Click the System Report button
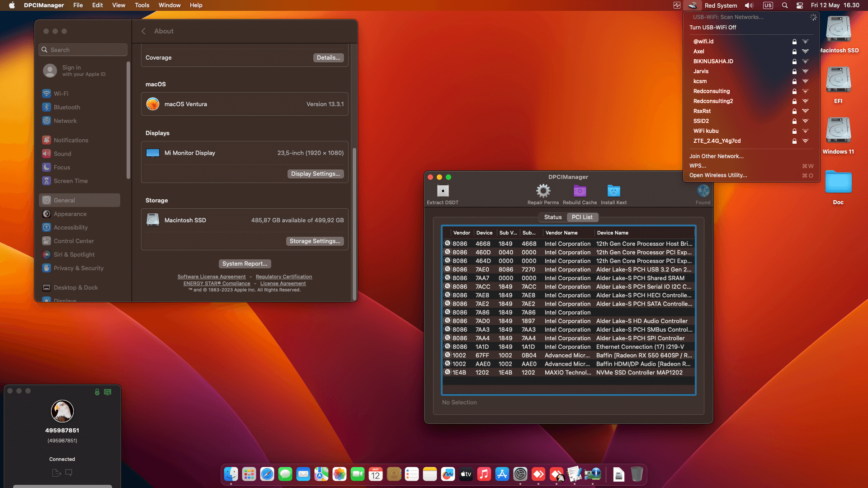Viewport: 868px width, 488px height. [245, 263]
